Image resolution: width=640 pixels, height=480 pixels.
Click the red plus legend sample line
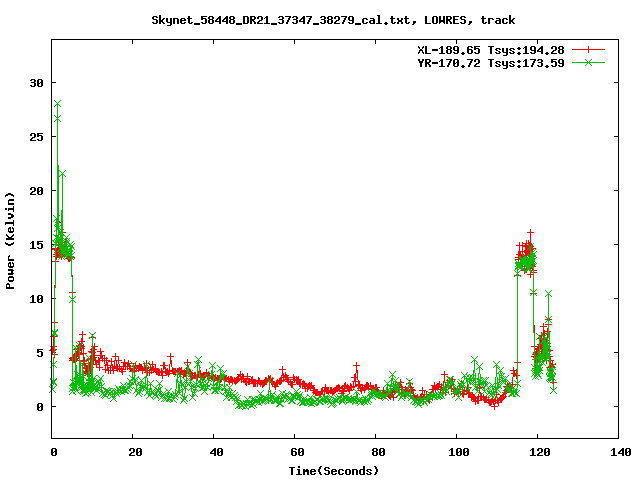click(588, 50)
